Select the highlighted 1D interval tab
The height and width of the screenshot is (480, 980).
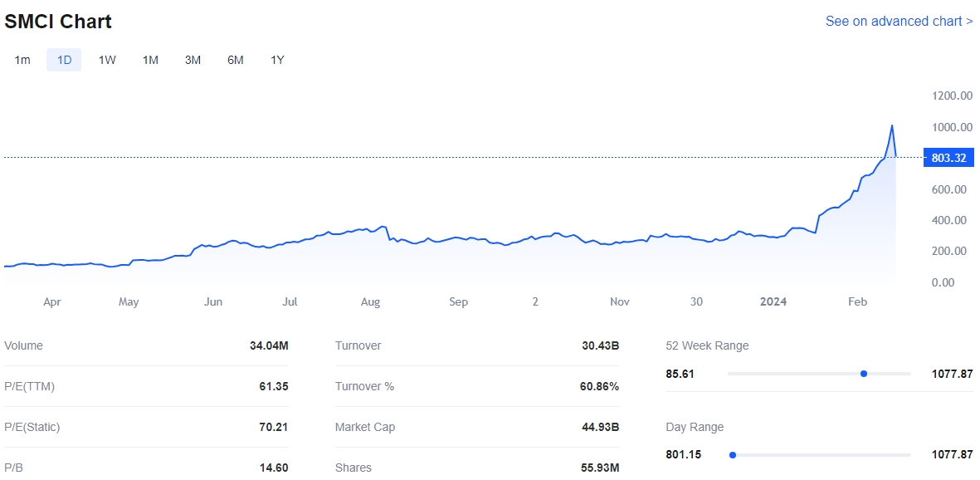[x=64, y=60]
